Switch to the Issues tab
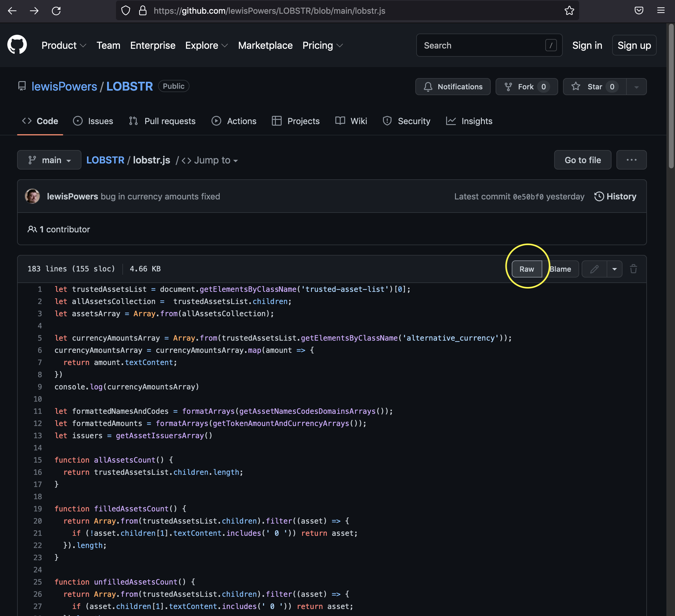 93,121
